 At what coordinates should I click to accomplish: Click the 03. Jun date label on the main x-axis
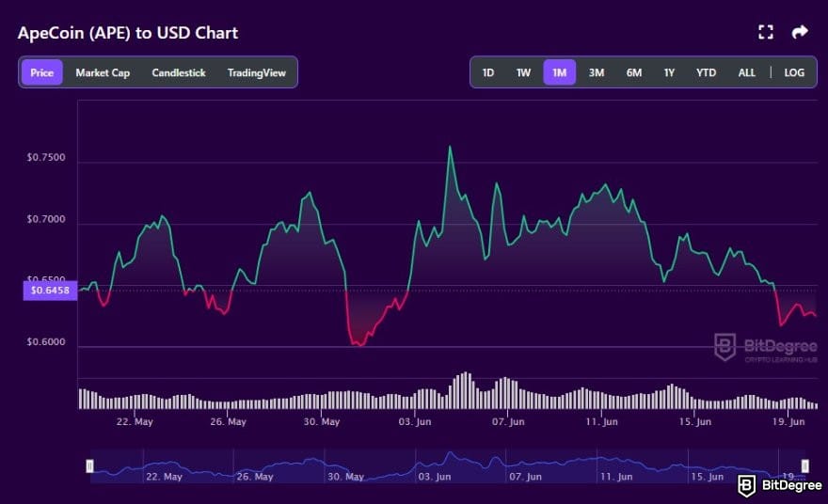(415, 421)
